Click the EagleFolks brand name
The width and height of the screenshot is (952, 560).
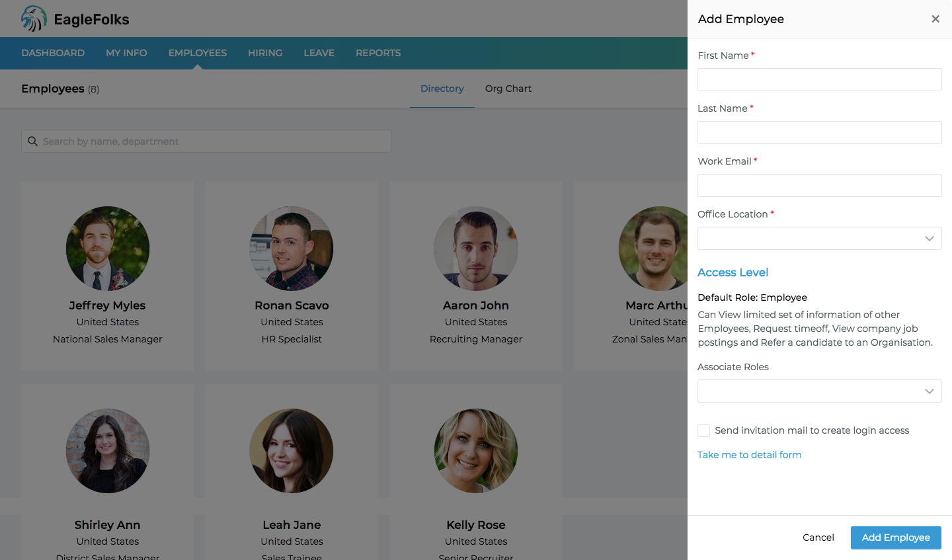coord(92,20)
